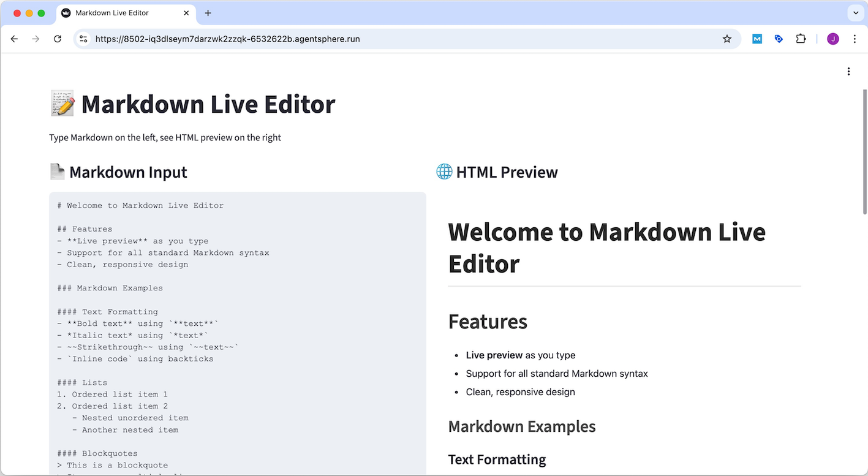This screenshot has height=476, width=868.
Task: Open the site information icon in address bar
Action: pos(83,39)
